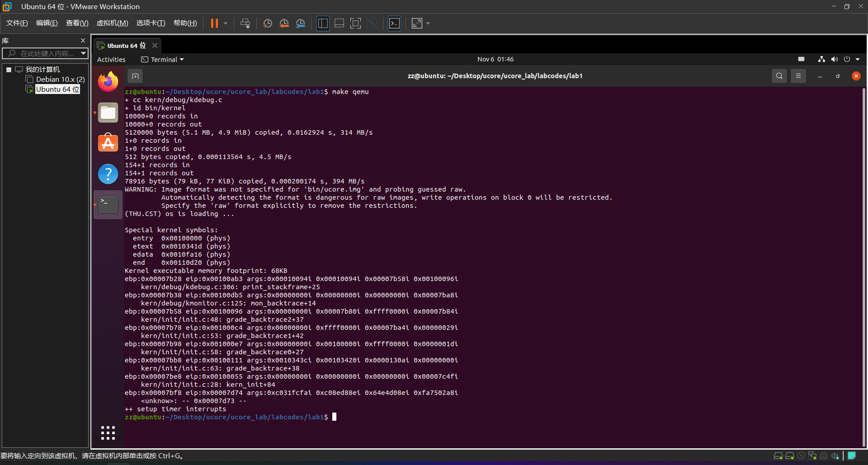Enter full screen mode
868x465 pixels.
(x=356, y=23)
